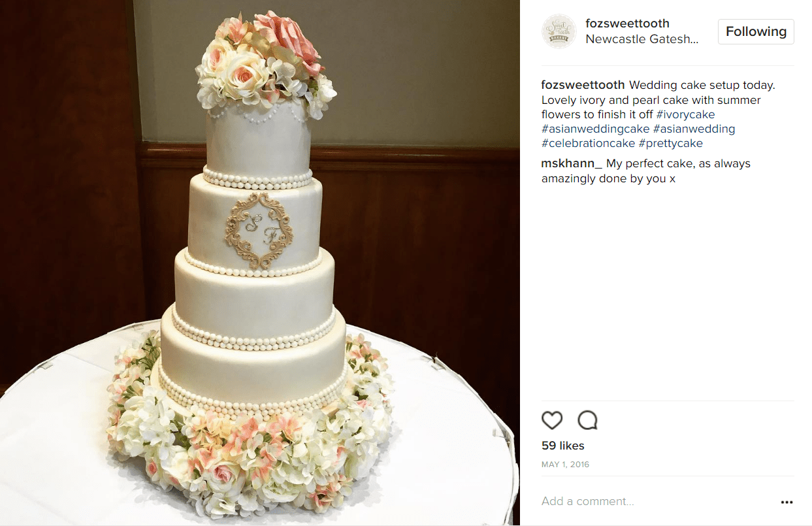Open the MAY 1, 2016 timestamp
The image size is (812, 526).
coord(566,465)
